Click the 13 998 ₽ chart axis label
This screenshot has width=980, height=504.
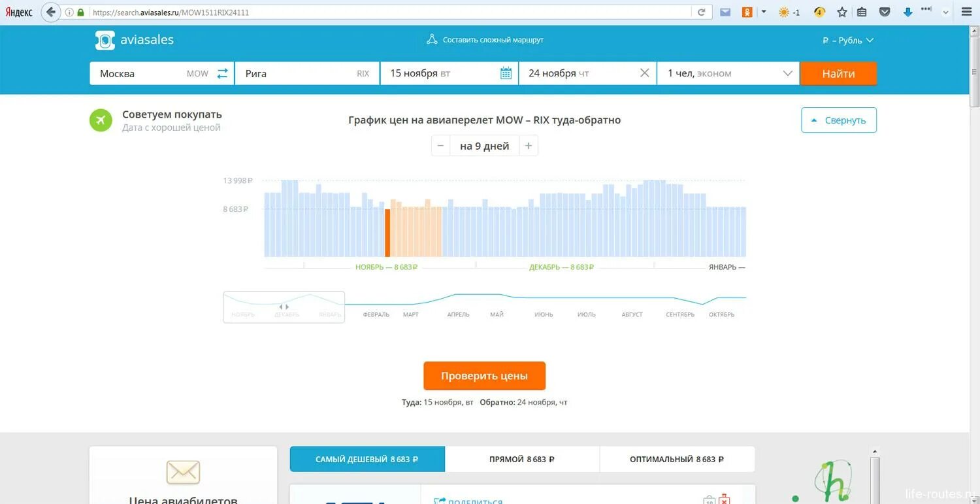pyautogui.click(x=238, y=180)
